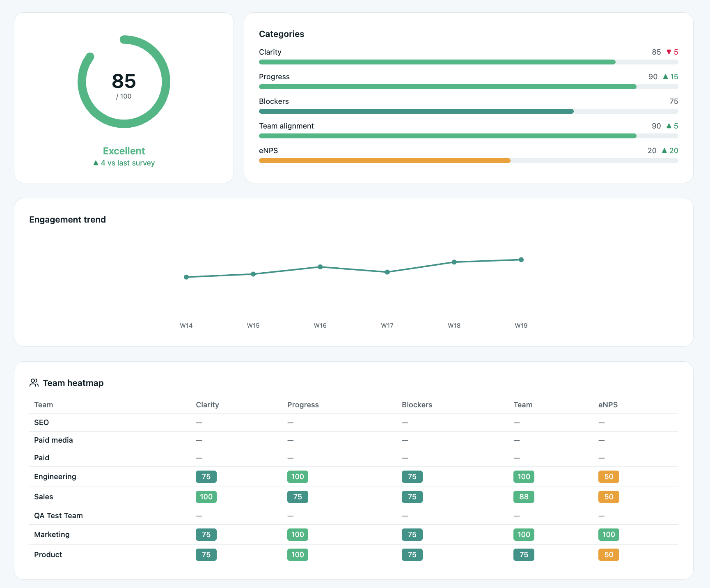Click the red down arrow beside Clarity
The image size is (710, 588).
[669, 52]
